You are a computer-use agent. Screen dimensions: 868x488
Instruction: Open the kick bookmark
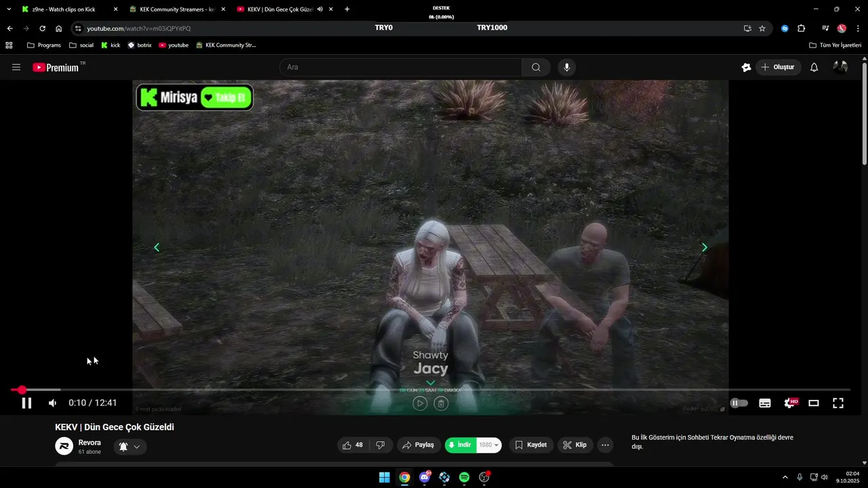(111, 45)
